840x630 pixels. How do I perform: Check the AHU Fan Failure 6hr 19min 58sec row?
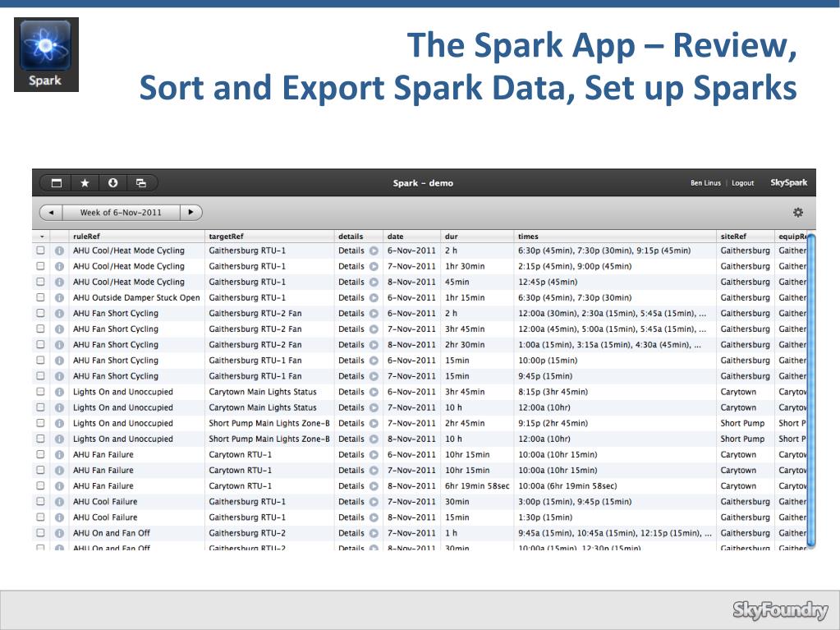coord(41,486)
